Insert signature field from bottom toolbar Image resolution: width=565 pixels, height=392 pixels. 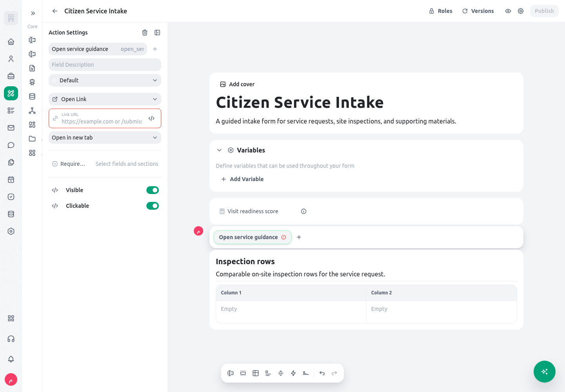[306, 373]
